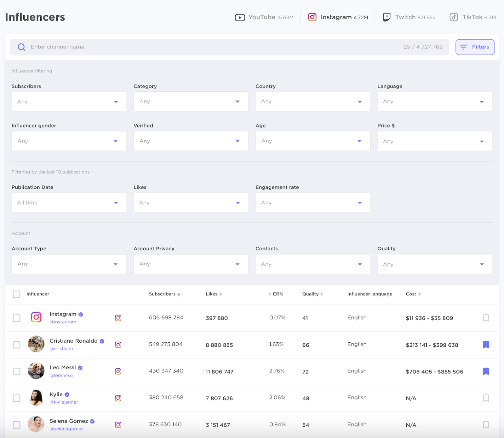Viewport: 504px width, 438px height.
Task: Remove bookmark from Leo Messi
Action: [486, 372]
